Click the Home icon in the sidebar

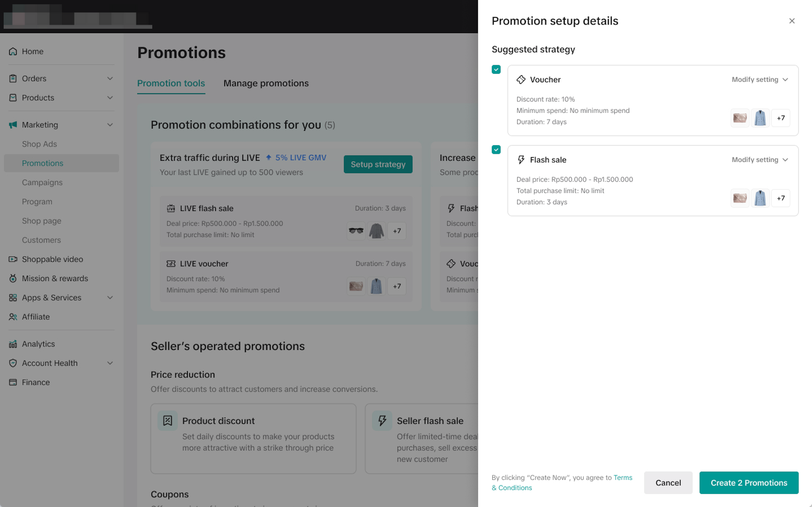[13, 51]
